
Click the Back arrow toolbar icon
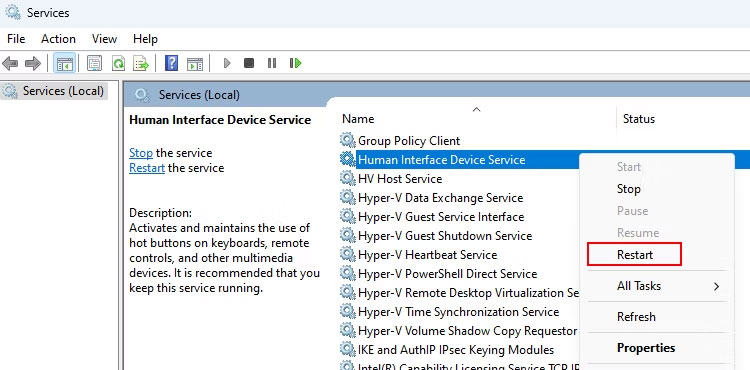click(11, 63)
